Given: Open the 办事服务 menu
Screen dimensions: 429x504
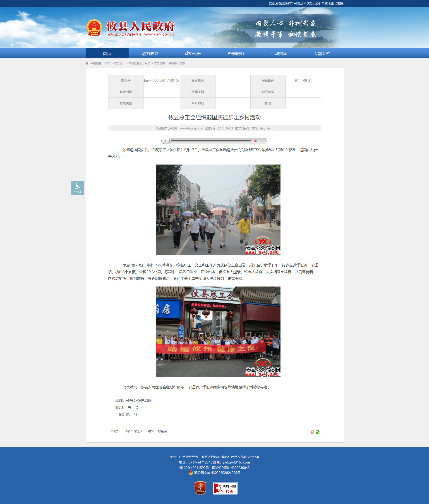Looking at the screenshot, I should [x=236, y=53].
